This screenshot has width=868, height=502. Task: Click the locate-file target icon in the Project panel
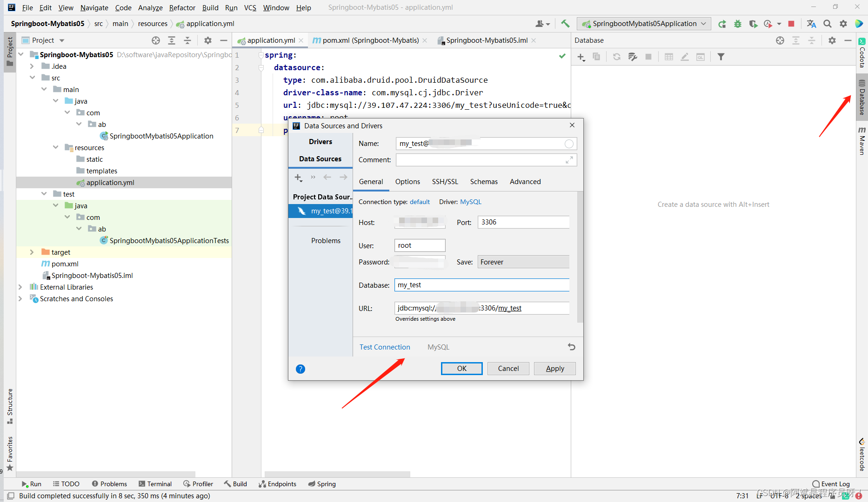click(156, 40)
